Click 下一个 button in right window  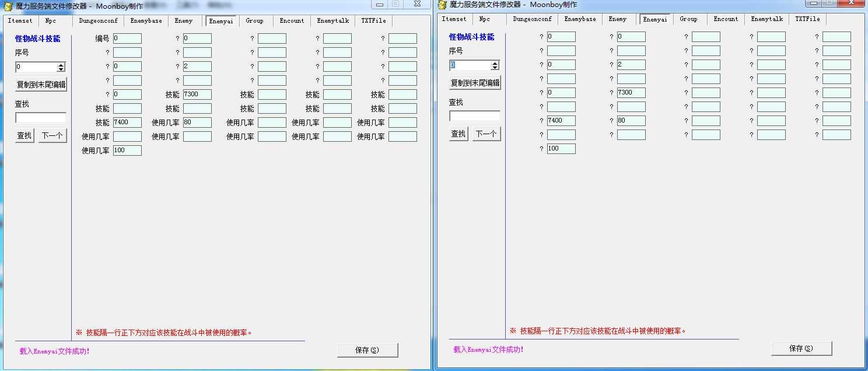coord(487,134)
